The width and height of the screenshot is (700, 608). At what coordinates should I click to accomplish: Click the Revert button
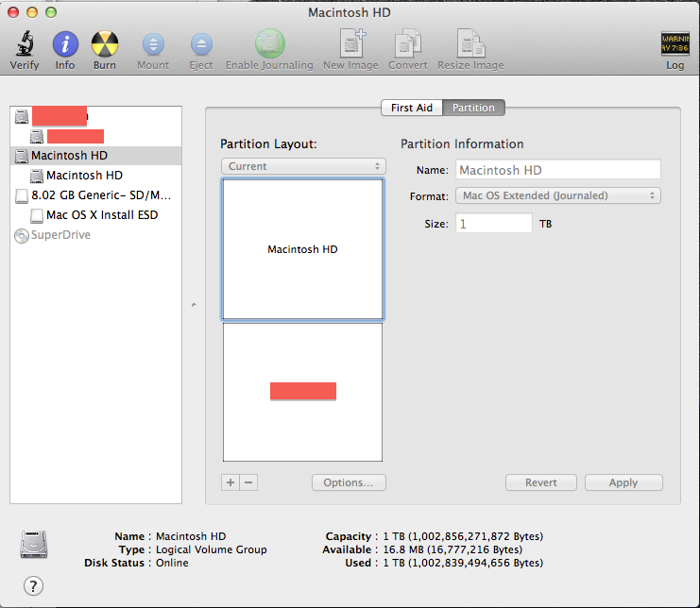[541, 482]
